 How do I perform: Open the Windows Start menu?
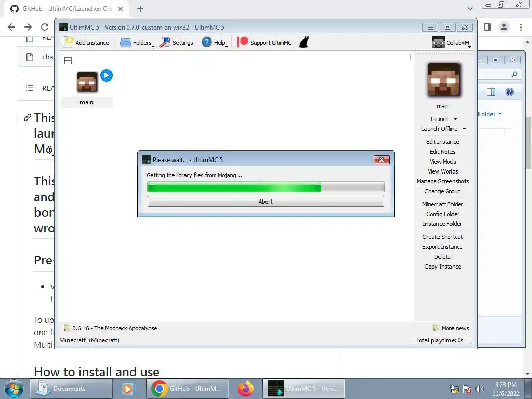(14, 389)
